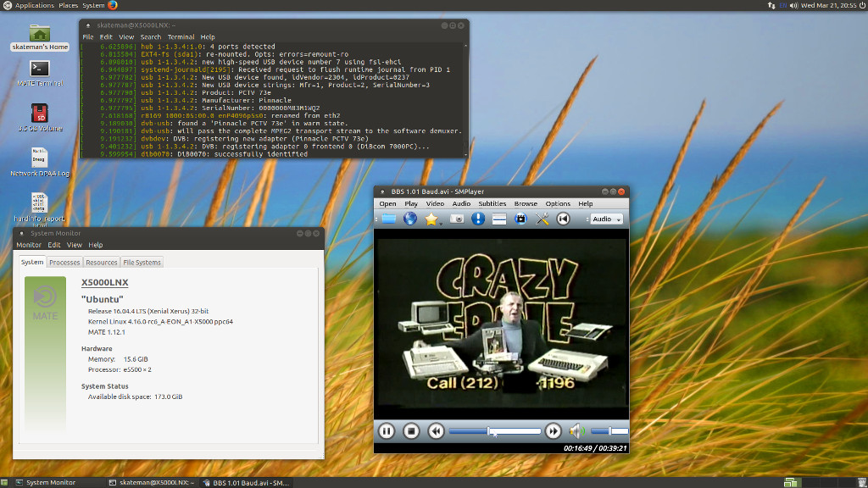Switch to the System tab in System Monitor
Viewport: 868px width, 488px height.
32,263
